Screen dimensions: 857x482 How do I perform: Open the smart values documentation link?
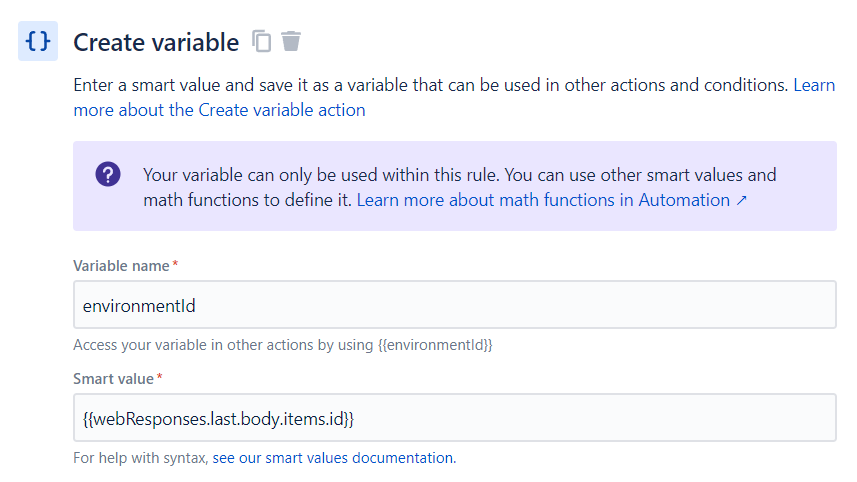(x=332, y=458)
